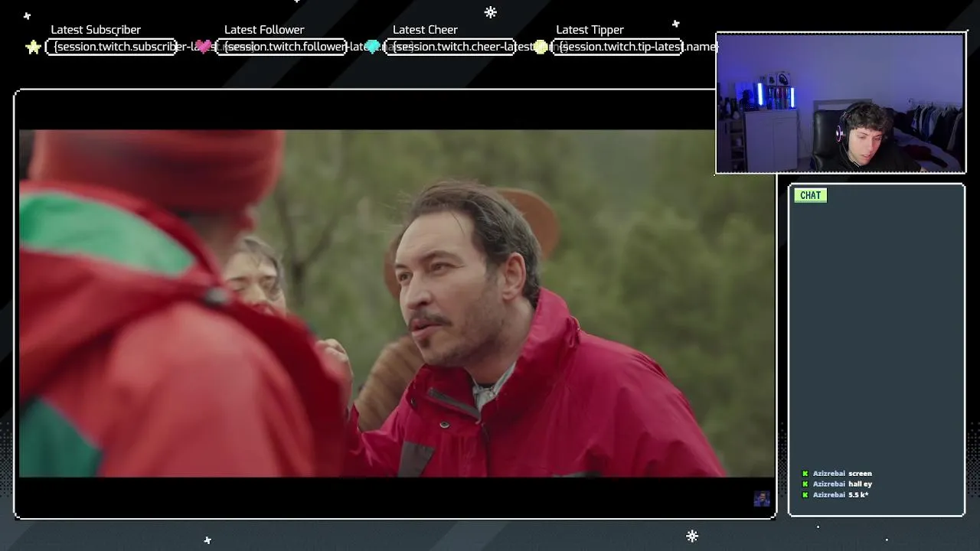980x551 pixels.
Task: Click the cyan gem icon beside Latest Cheer
Action: point(372,47)
